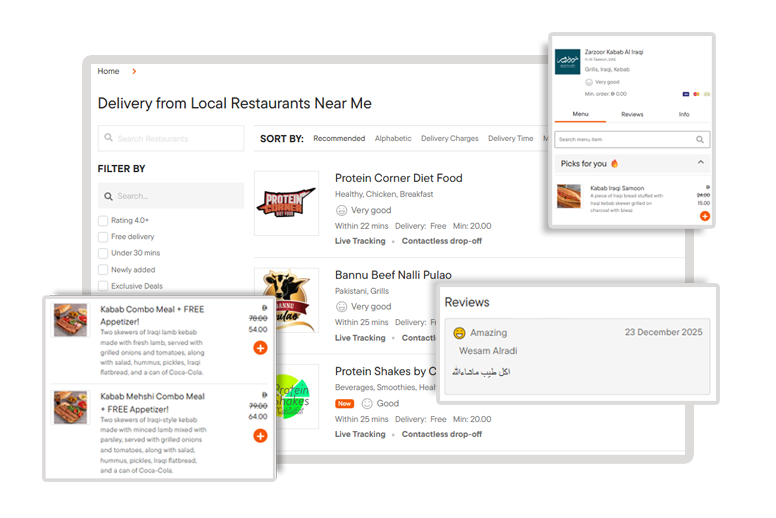Open the Info tab
This screenshot has height=518, width=776.
[x=684, y=115]
